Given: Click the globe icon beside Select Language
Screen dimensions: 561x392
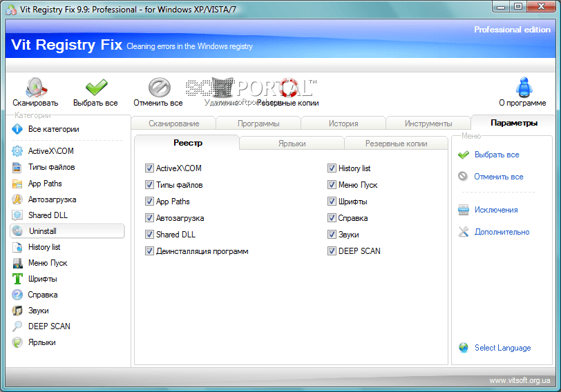Looking at the screenshot, I should coord(464,348).
